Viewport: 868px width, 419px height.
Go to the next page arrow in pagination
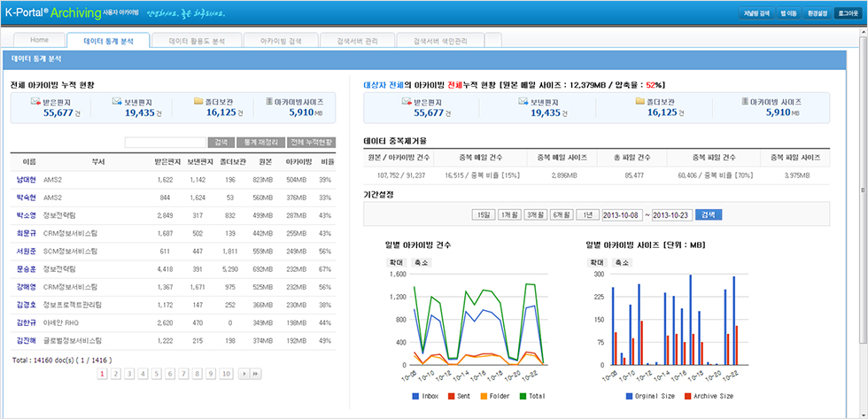243,374
